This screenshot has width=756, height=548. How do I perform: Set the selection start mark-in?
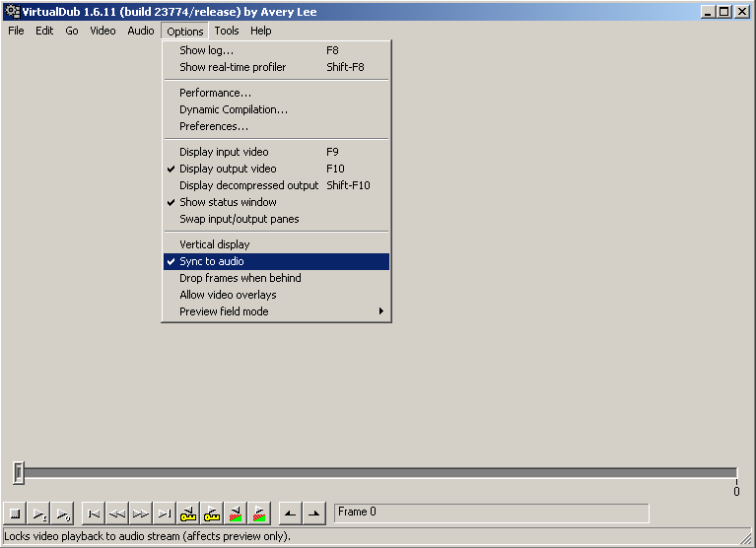tap(290, 514)
